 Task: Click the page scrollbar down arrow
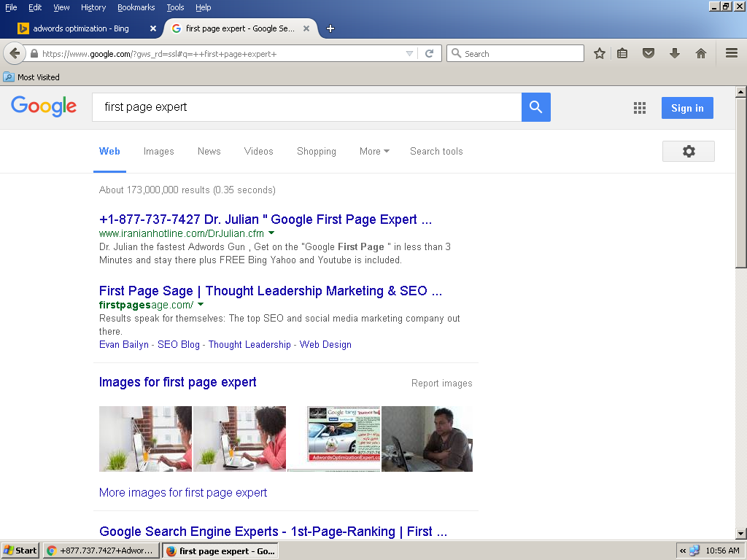coord(741,534)
